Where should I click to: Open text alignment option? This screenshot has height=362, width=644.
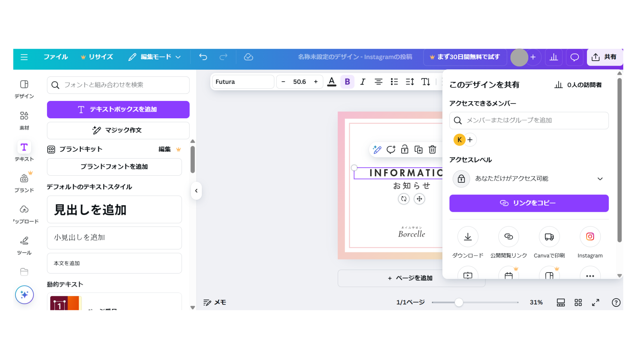[378, 82]
